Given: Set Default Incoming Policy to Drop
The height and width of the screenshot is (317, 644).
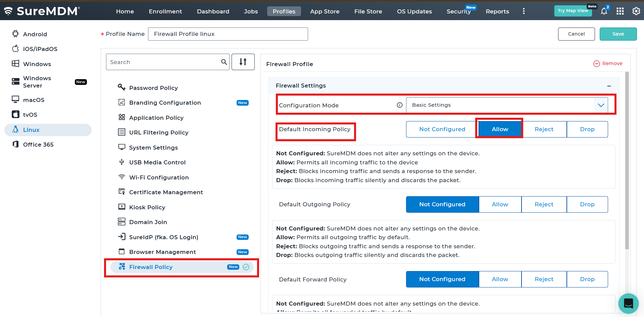Looking at the screenshot, I should coord(587,129).
